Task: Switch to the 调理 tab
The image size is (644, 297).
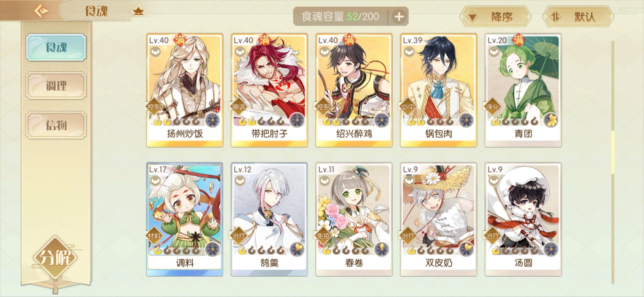Action: [56, 86]
